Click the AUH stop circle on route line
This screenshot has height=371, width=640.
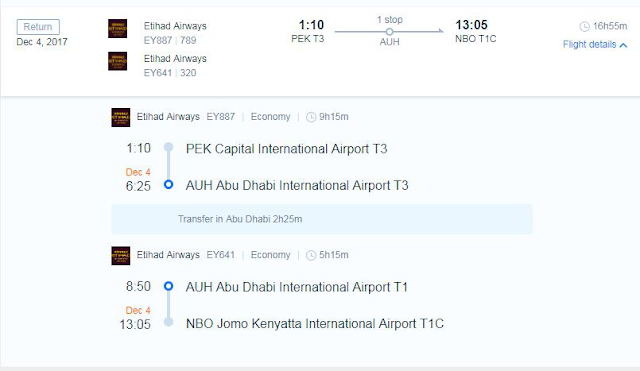coord(389,32)
